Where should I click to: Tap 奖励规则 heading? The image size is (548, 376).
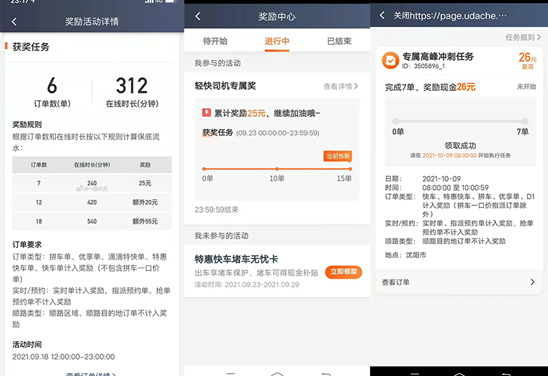[27, 124]
